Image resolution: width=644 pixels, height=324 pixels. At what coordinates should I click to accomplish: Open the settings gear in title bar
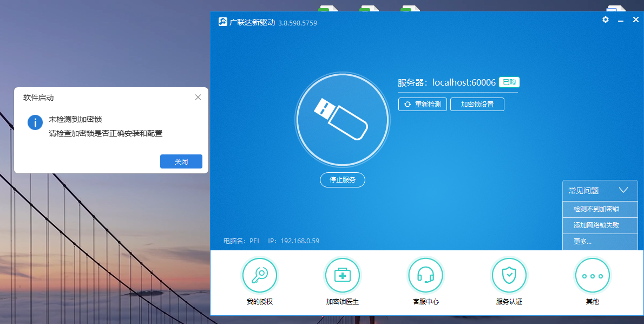(606, 20)
